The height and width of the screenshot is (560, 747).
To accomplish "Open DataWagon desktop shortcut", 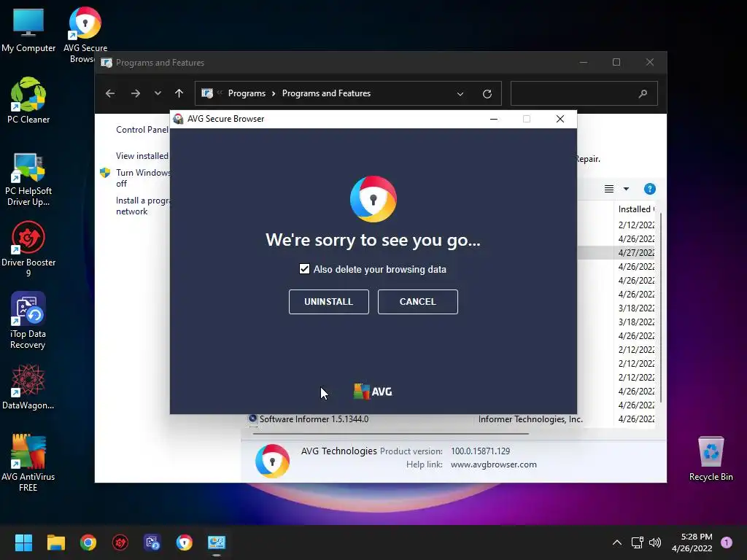I will coord(28,386).
